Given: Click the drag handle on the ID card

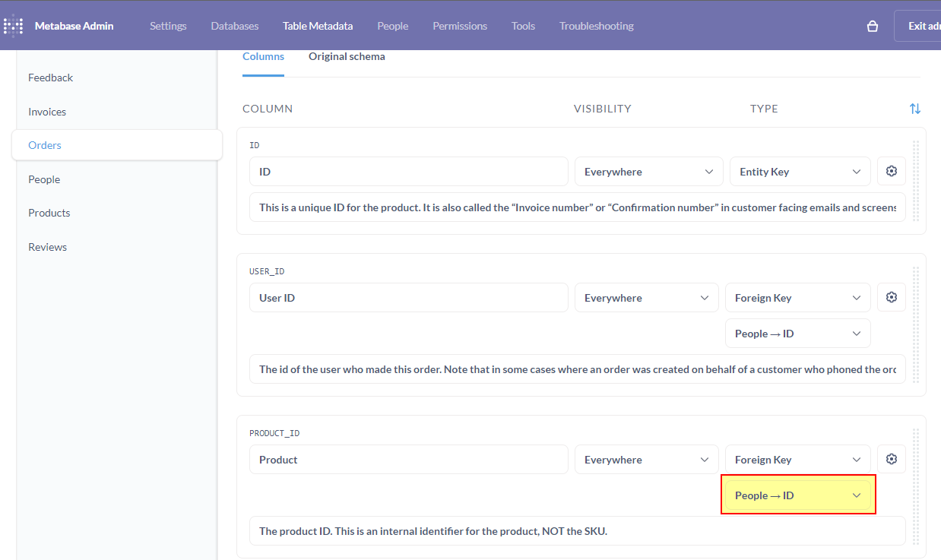Looking at the screenshot, I should 916,180.
